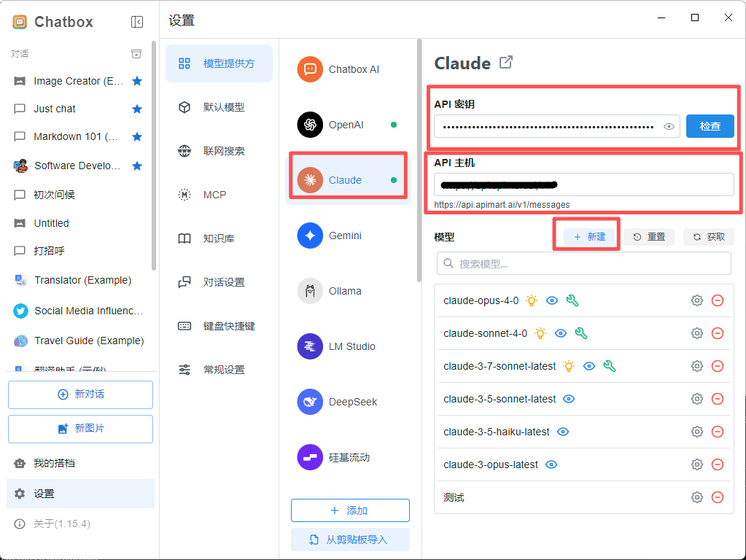Open settings gear for claude-3-5-haiku-latest
Image resolution: width=746 pixels, height=560 pixels.
[697, 432]
